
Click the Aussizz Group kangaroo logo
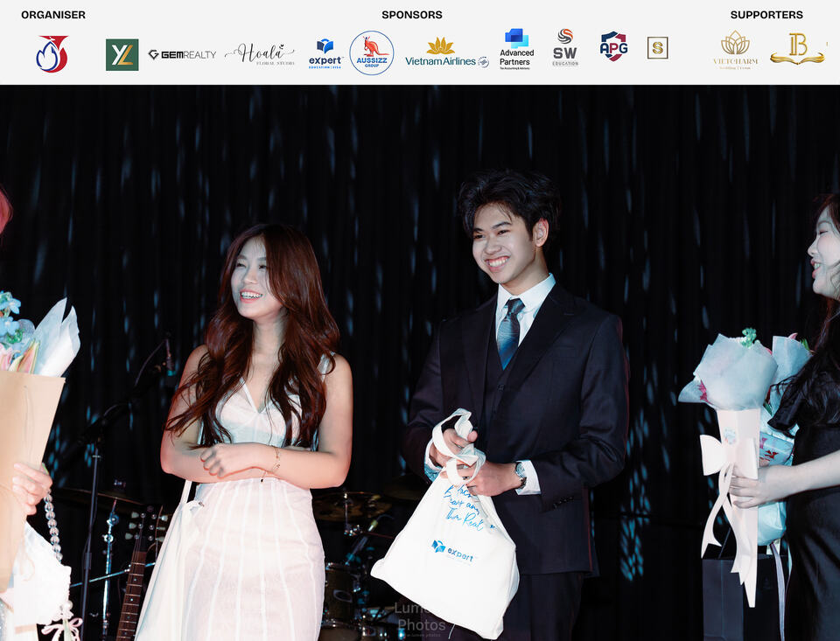372,53
